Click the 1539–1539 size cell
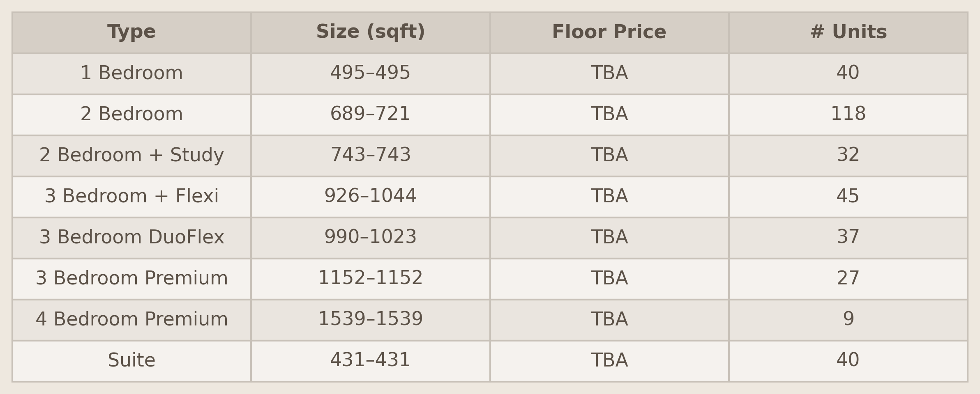The height and width of the screenshot is (394, 980). point(370,320)
